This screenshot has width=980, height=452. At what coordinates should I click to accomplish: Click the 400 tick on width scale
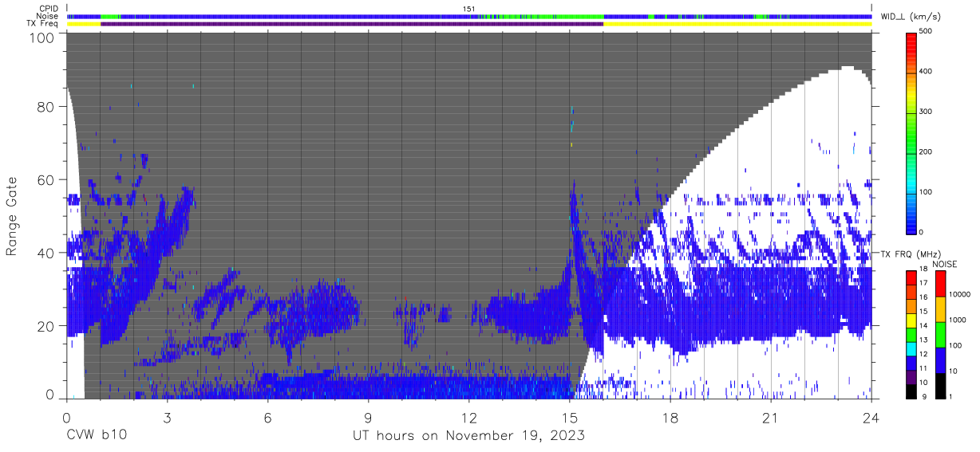927,72
